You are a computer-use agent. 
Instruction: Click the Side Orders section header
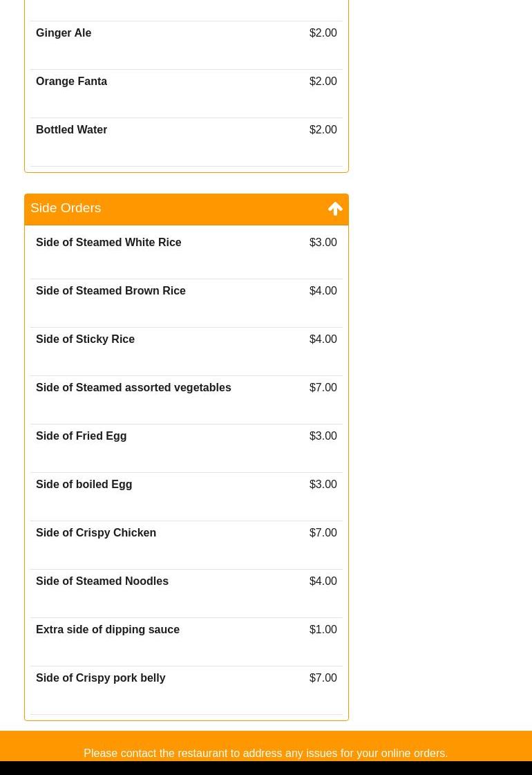point(187,209)
